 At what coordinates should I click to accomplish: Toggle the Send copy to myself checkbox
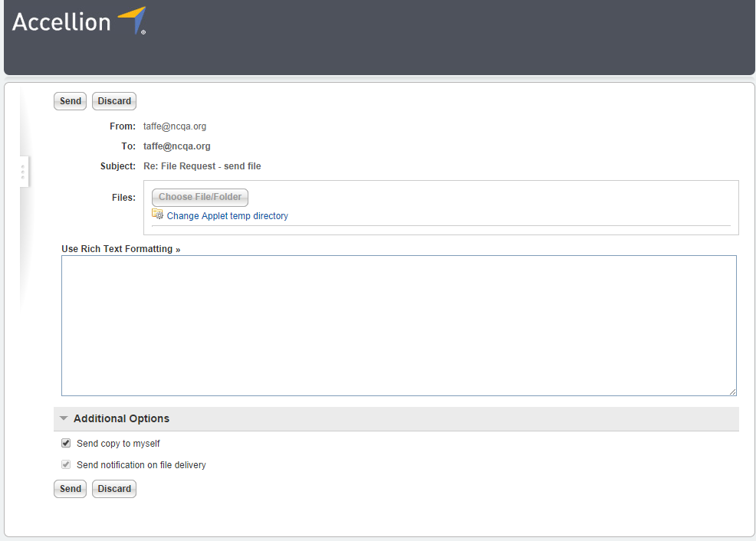(66, 443)
